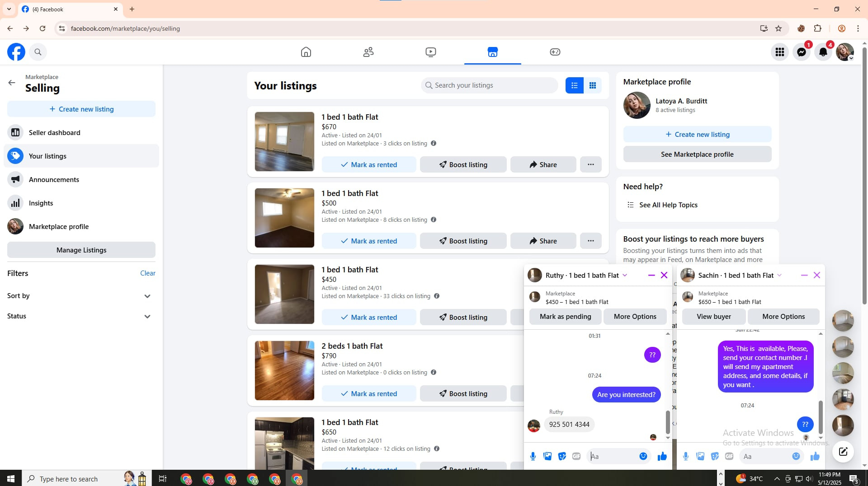The image size is (868, 486).
Task: Click Create new listing in Marketplace profile card
Action: pos(698,134)
